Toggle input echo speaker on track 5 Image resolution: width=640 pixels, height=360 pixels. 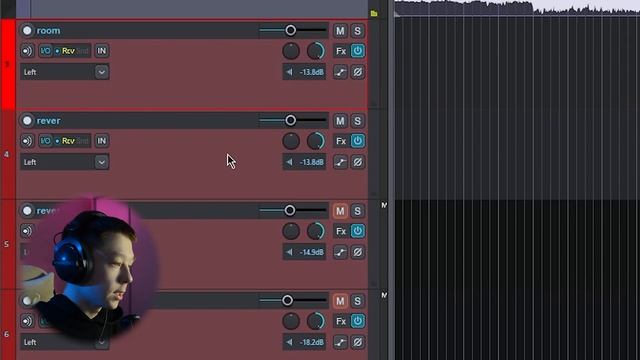[x=27, y=231]
